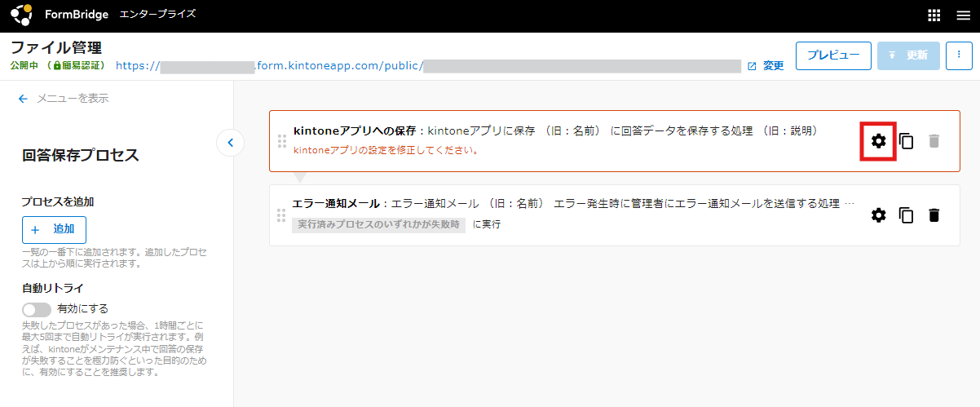Open the more options kebab button
Viewport: 980px width, 407px height.
[x=959, y=55]
